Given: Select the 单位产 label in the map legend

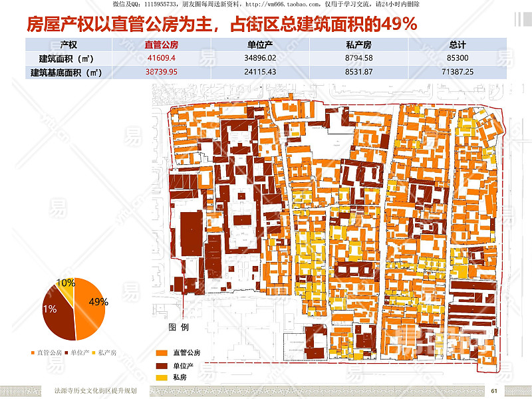Looking at the screenshot, I should click(x=184, y=366).
